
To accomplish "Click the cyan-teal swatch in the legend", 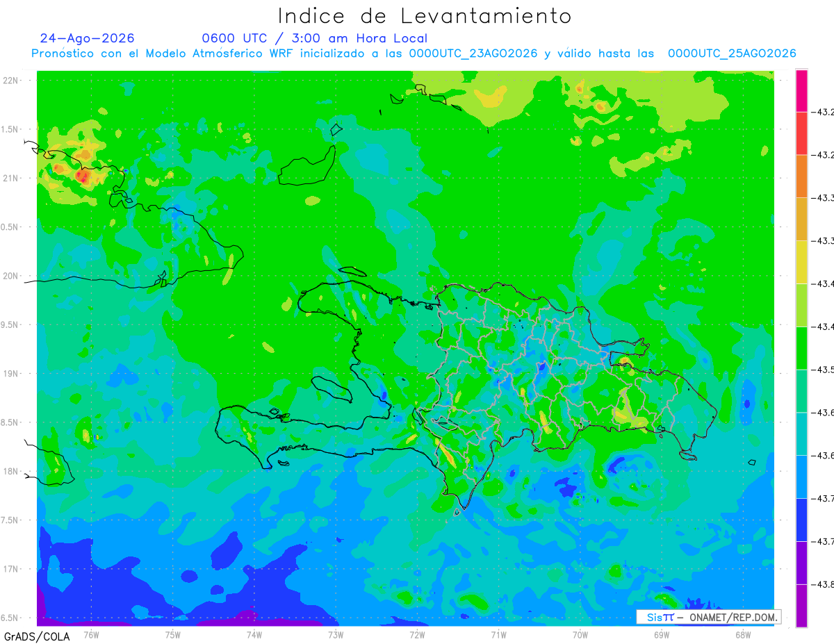I will point(801,434).
